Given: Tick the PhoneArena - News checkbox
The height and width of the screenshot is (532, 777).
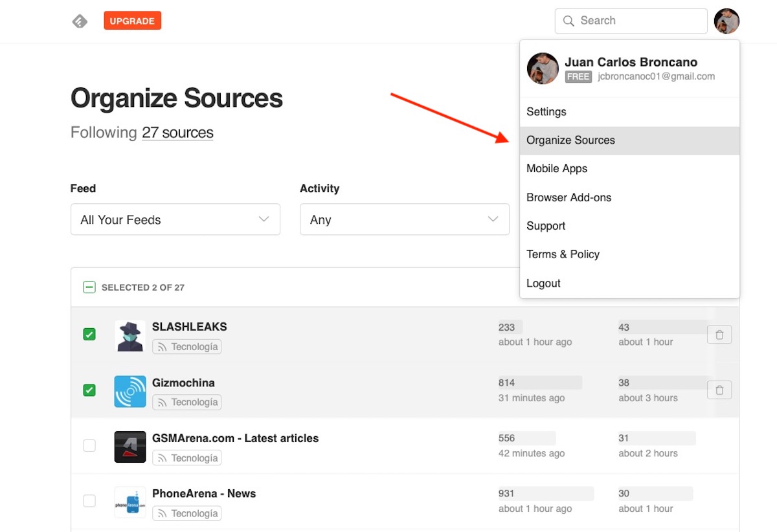Looking at the screenshot, I should point(89,501).
